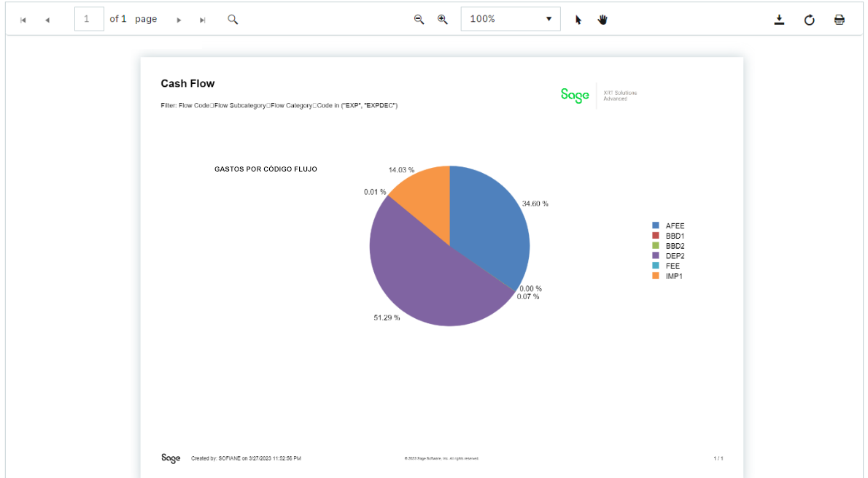Click the page number input field
The height and width of the screenshot is (478, 868).
89,19
